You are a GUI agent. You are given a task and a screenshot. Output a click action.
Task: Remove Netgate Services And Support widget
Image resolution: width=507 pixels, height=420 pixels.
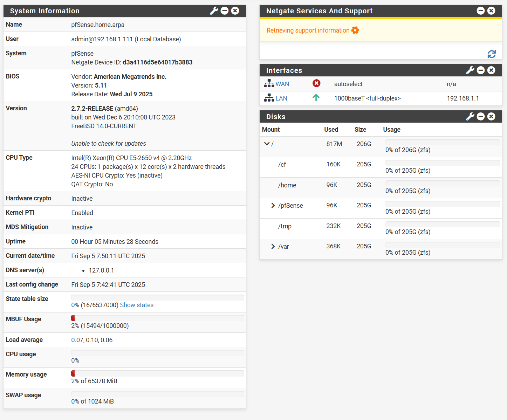(492, 11)
